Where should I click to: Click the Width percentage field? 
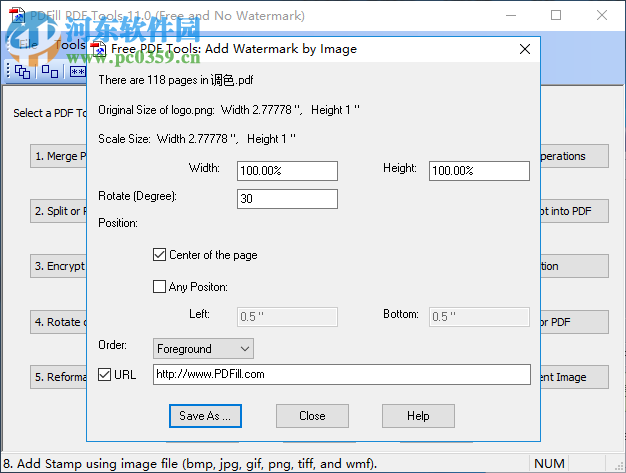coord(287,171)
